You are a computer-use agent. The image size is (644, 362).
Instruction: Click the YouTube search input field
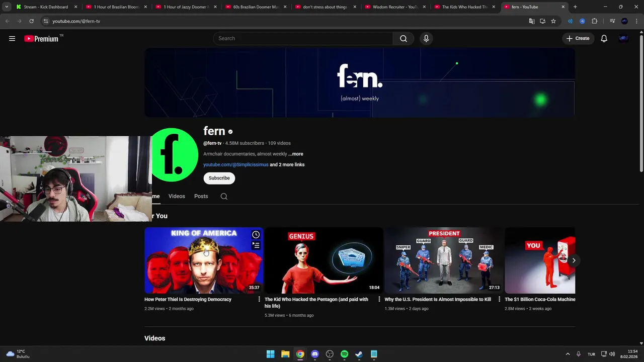click(x=303, y=39)
